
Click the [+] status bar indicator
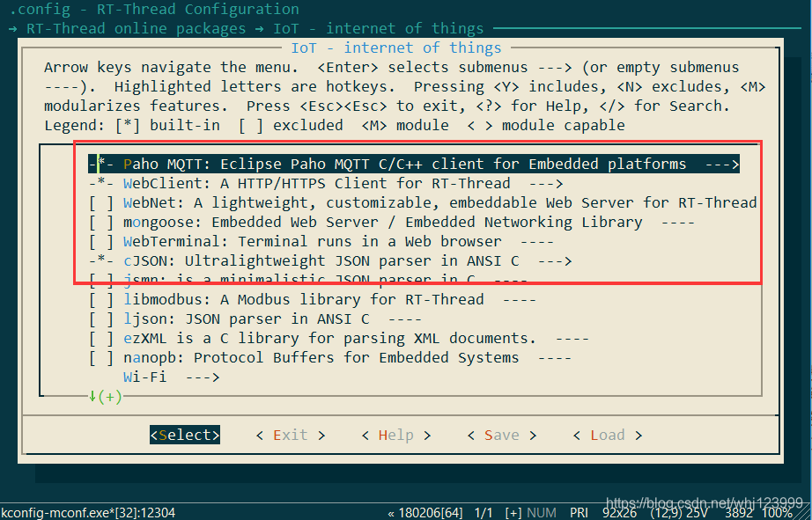(513, 513)
